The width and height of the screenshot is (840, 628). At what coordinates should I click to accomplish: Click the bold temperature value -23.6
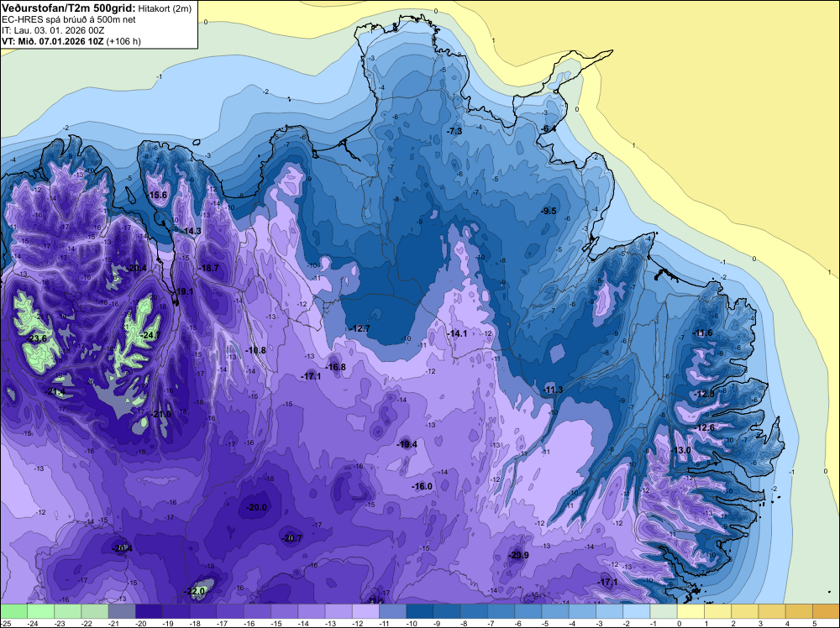click(x=37, y=338)
